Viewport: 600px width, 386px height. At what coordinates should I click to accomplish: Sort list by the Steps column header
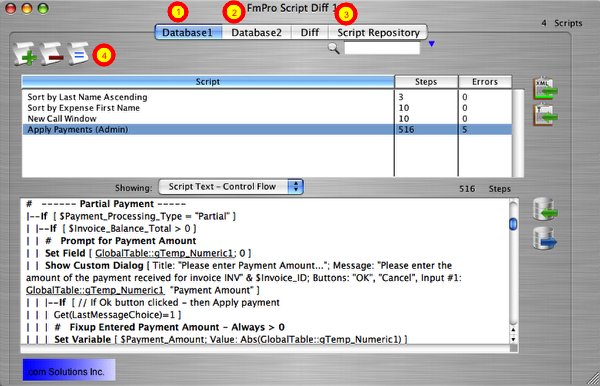pyautogui.click(x=426, y=82)
